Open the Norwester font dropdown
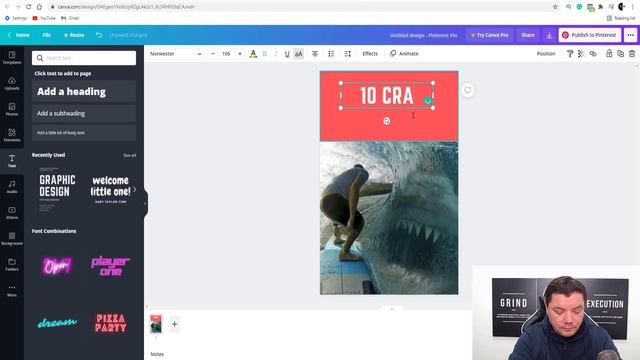Screen dimensions: 640x360 click(176, 54)
